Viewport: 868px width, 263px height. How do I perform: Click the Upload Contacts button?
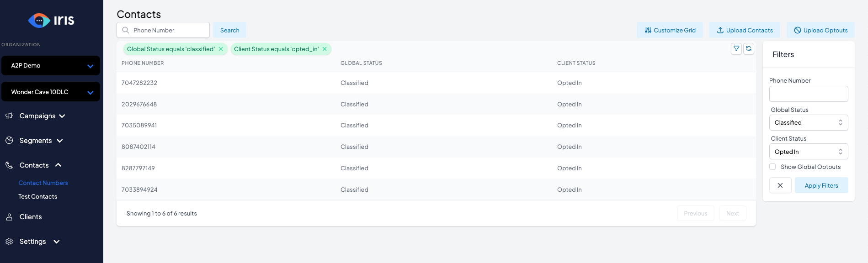point(744,30)
